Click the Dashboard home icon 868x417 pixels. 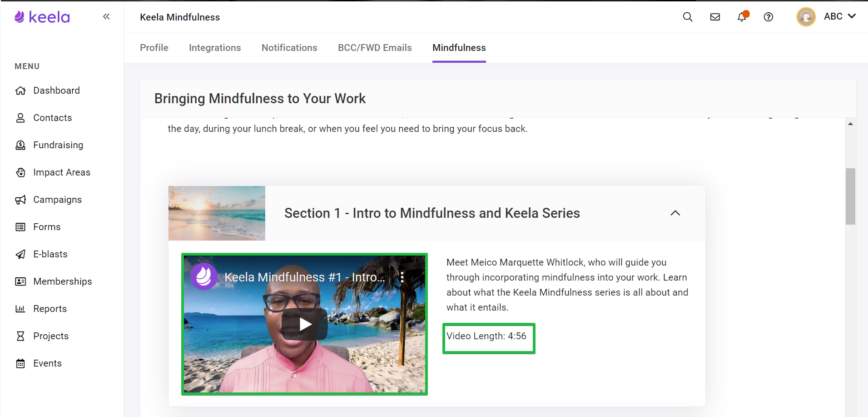(20, 90)
